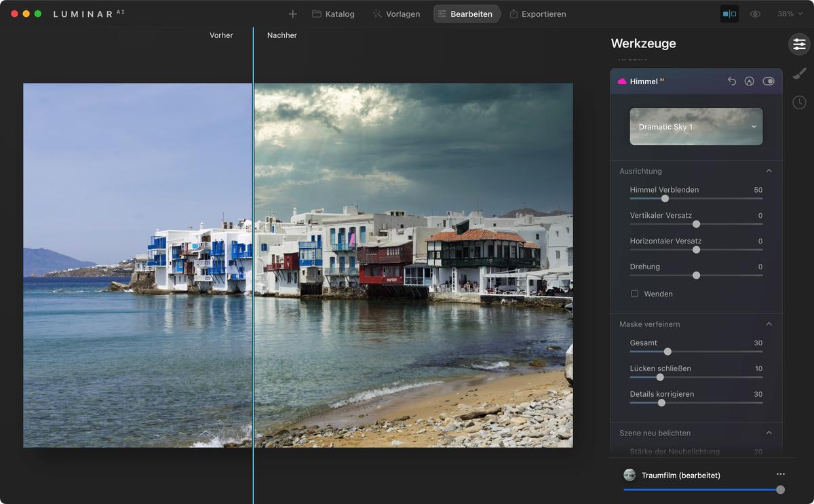The width and height of the screenshot is (814, 504).
Task: Click the Werkzeuge panel heading
Action: click(x=643, y=43)
